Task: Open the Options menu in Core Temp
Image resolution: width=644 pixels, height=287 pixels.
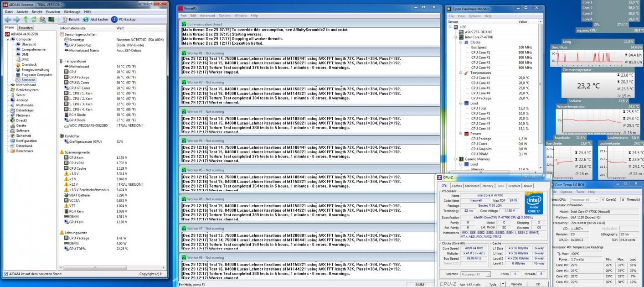Action: pos(566,192)
